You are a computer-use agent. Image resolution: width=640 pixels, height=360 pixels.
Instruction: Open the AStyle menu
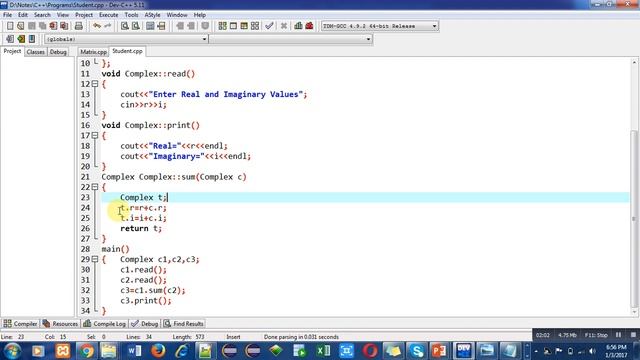(x=153, y=15)
